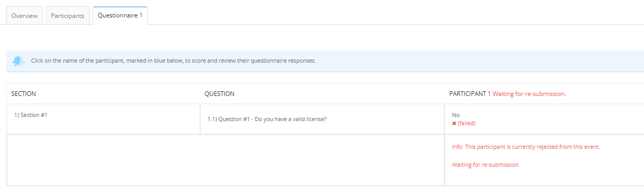Click the participant rejected info message

pos(526,147)
